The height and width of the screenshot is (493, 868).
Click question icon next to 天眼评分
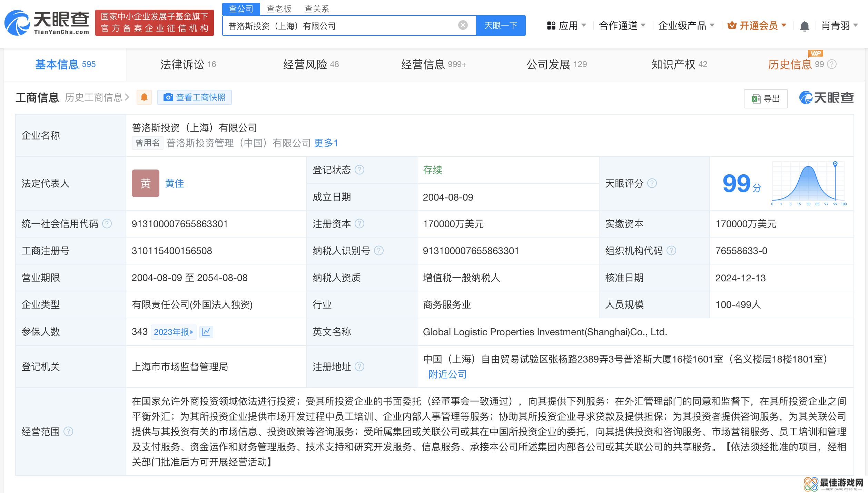(652, 183)
